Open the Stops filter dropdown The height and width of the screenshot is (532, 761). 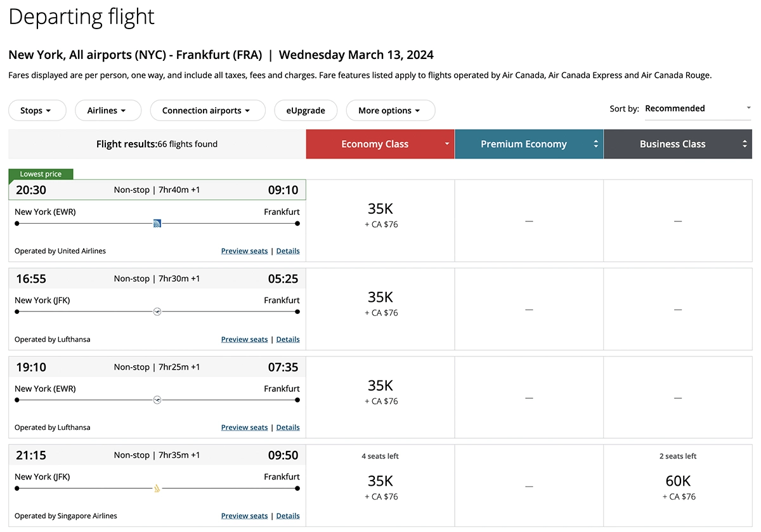[x=37, y=110]
